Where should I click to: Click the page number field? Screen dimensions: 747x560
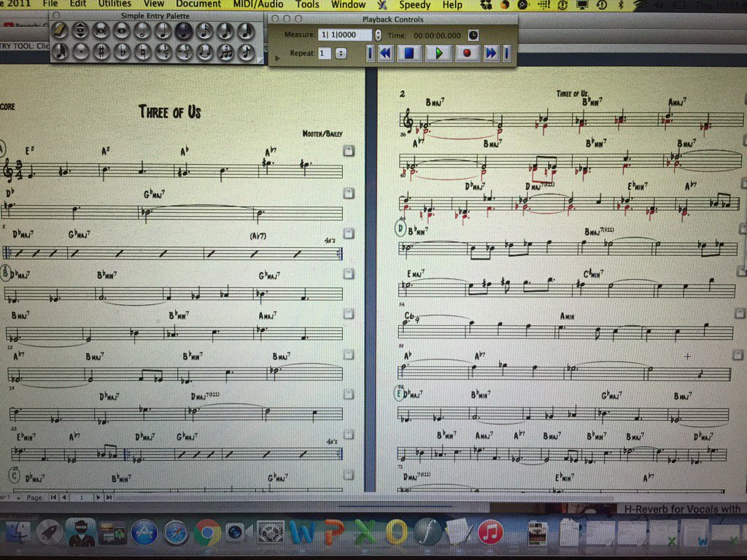tap(82, 497)
